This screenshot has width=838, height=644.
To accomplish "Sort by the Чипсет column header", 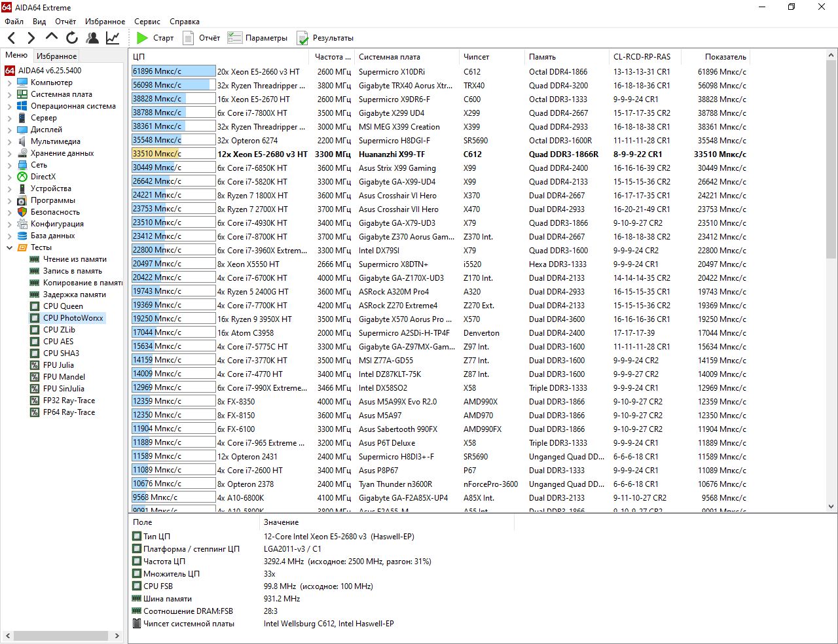I will (x=491, y=57).
